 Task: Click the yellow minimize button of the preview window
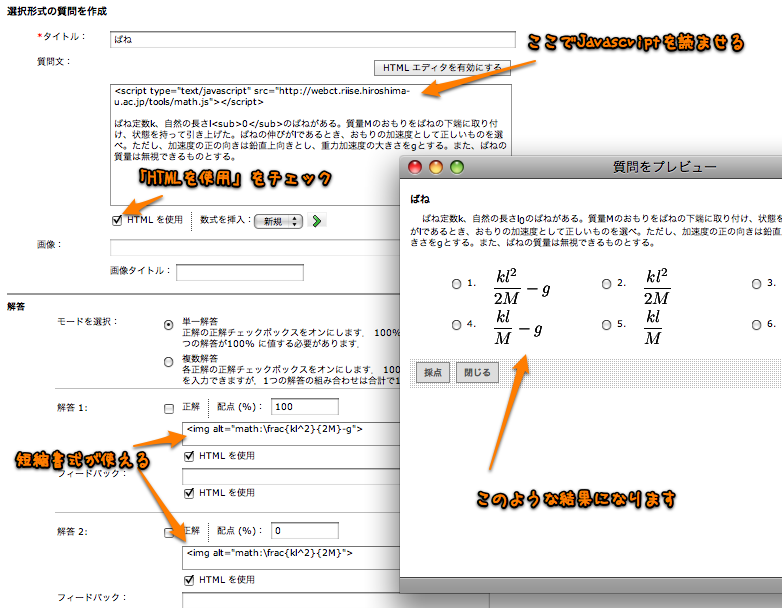point(436,167)
